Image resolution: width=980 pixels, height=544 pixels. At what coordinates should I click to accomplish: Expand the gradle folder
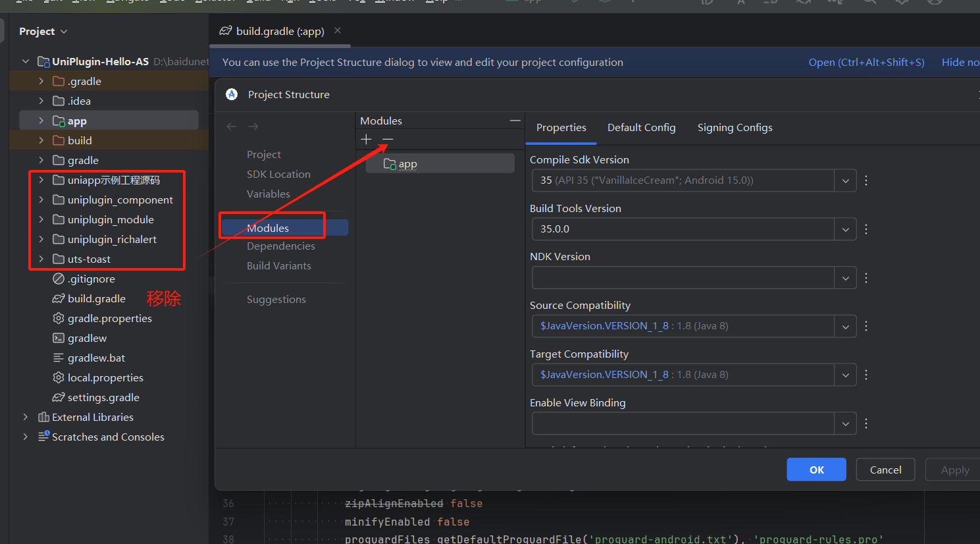(41, 160)
